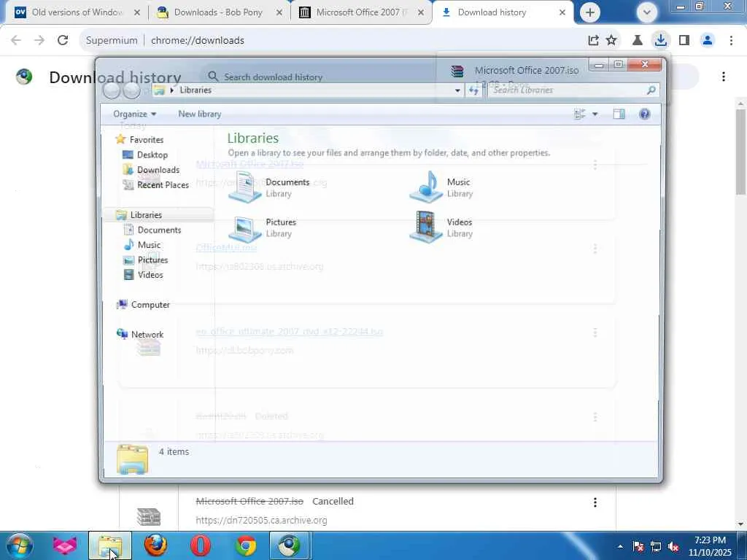747x560 pixels.
Task: Focus the Search Libraries field
Action: point(573,90)
